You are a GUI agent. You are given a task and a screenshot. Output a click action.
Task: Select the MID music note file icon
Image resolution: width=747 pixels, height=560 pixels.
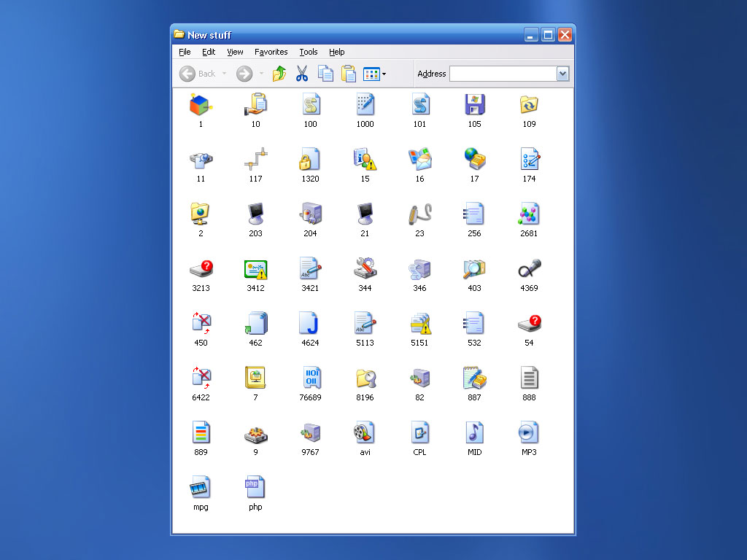474,433
